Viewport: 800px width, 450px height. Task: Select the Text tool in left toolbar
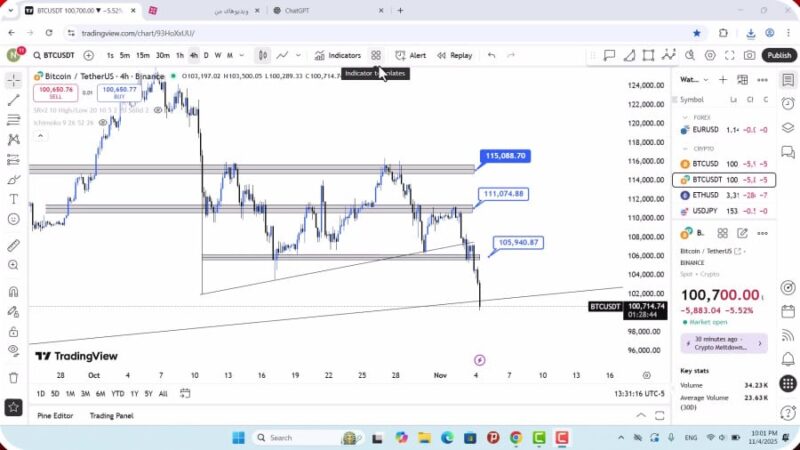[13, 199]
